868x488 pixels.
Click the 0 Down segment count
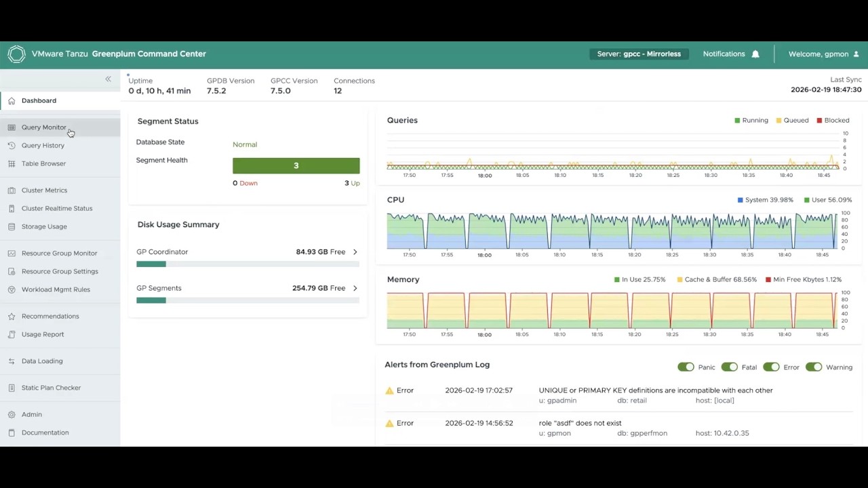245,184
